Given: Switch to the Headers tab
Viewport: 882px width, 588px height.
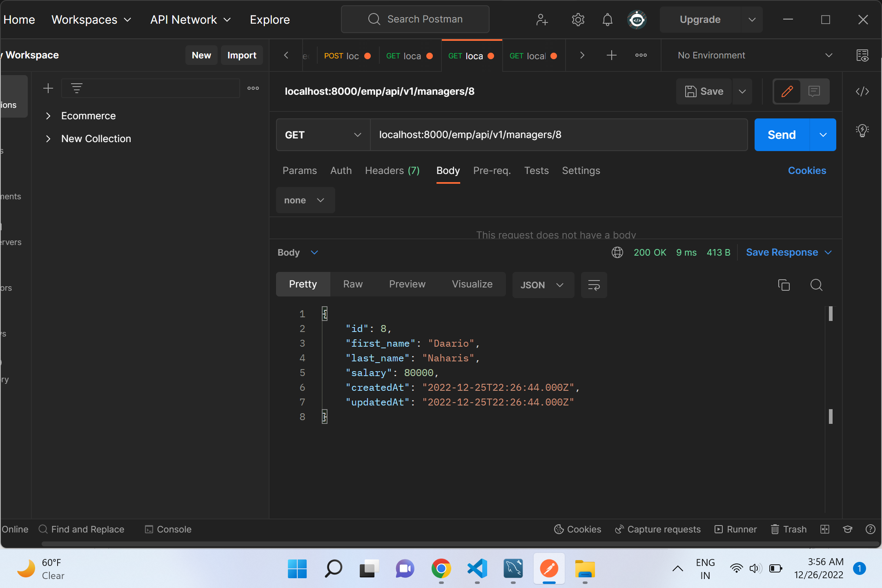Looking at the screenshot, I should 392,170.
